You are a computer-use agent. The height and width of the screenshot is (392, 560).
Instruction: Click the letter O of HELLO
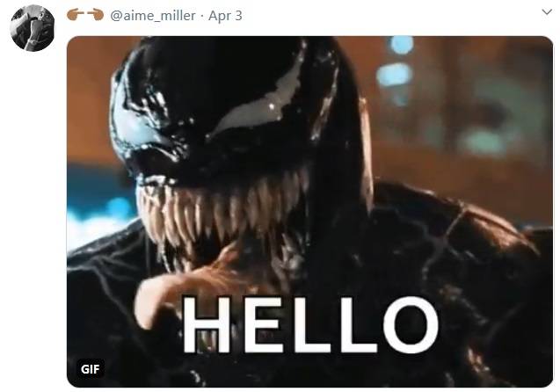[411, 324]
